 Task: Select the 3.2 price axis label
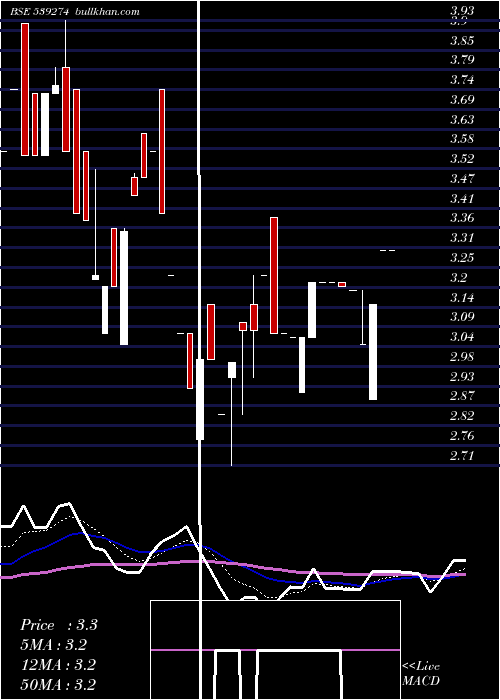pos(458,278)
